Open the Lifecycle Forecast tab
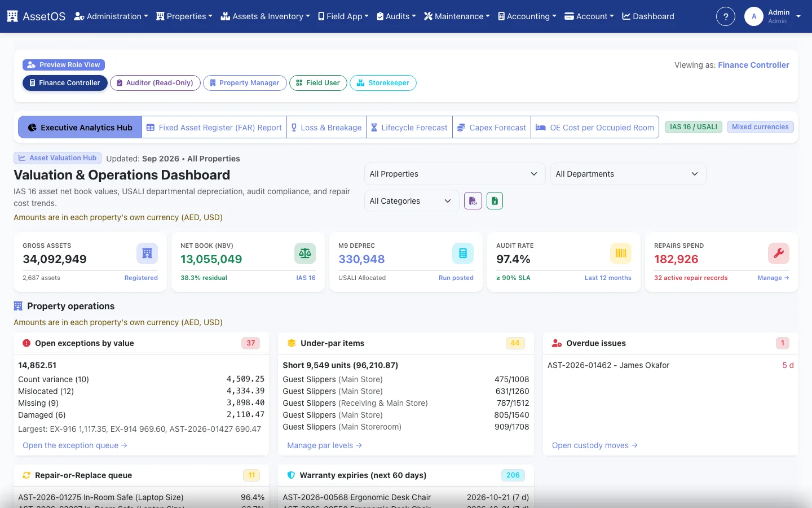This screenshot has width=812, height=508. 409,128
